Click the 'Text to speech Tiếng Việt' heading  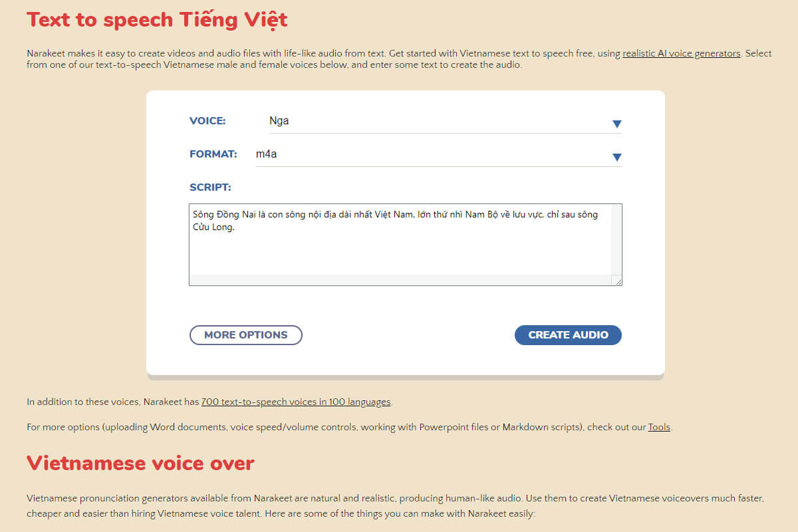click(157, 19)
